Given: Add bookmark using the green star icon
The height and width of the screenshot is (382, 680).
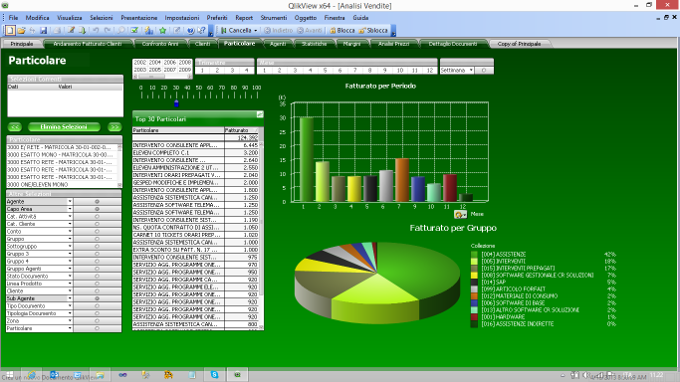Looking at the screenshot, I should coord(163,30).
